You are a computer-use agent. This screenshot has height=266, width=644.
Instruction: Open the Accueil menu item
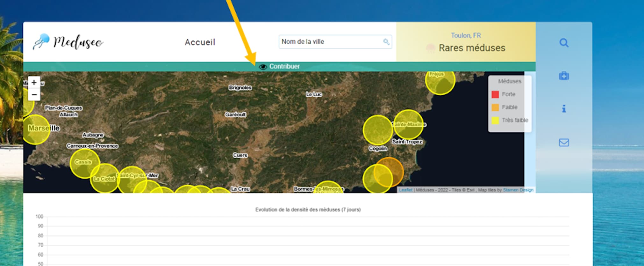pos(200,42)
